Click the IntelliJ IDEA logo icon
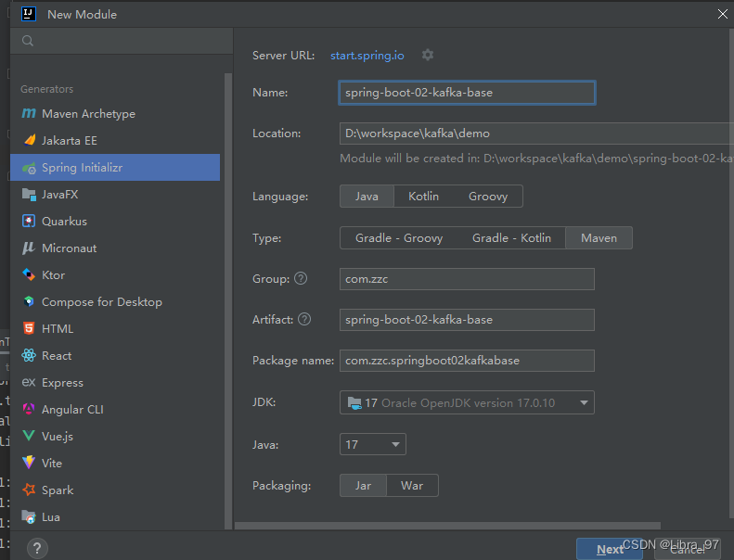This screenshot has height=560, width=734. point(29,14)
